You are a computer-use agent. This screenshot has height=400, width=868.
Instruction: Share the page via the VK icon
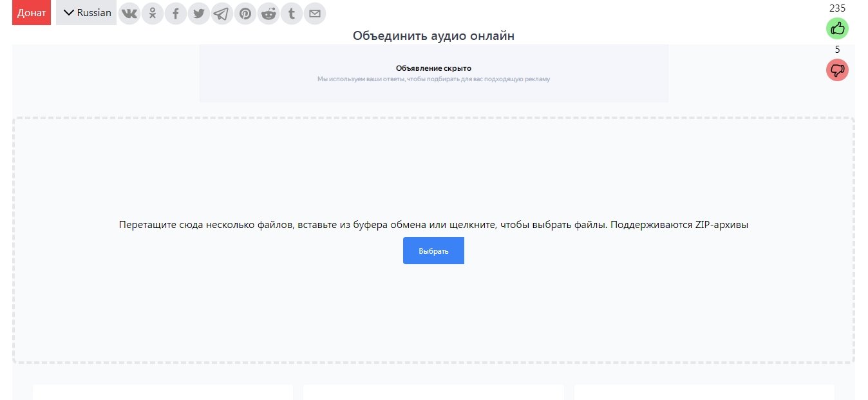tap(129, 13)
